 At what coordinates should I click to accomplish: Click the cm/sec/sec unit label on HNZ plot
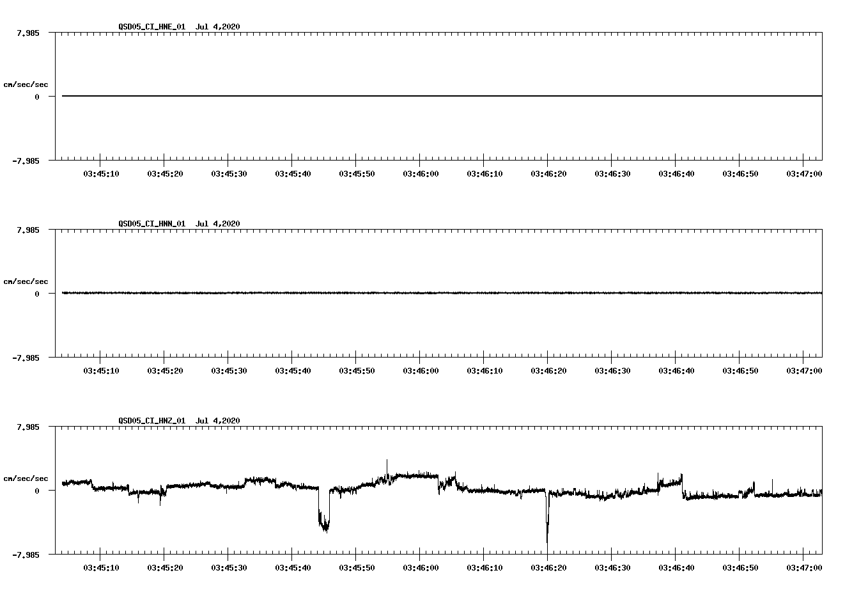26,478
